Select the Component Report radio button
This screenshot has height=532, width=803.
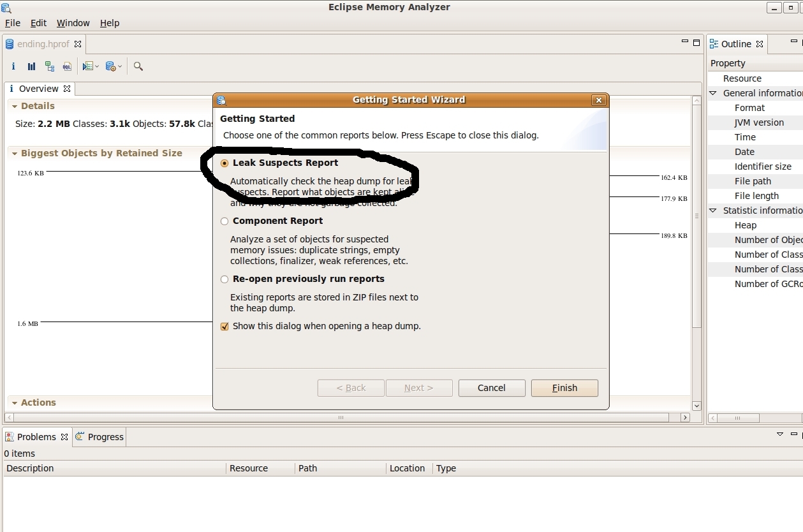point(224,221)
